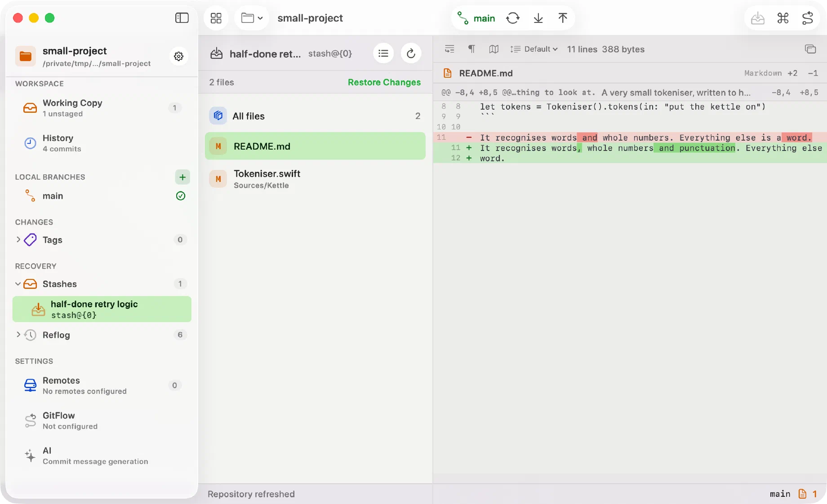
Task: Open repository settings gear
Action: pyautogui.click(x=179, y=56)
